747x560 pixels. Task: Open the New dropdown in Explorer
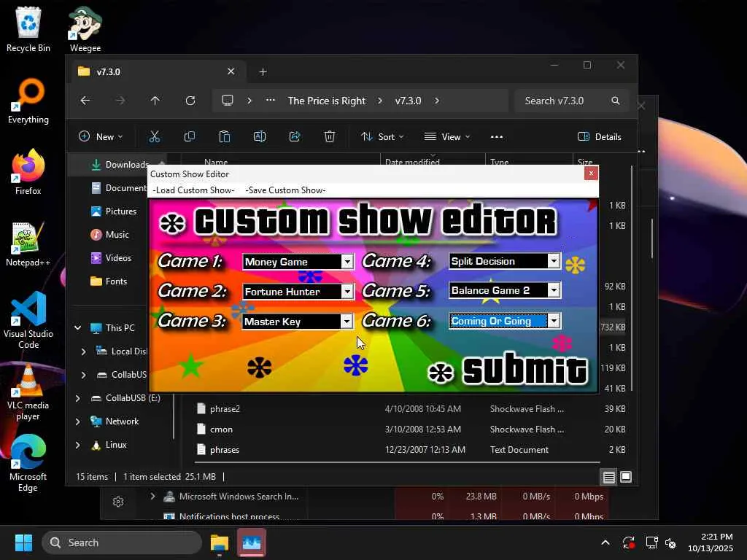click(101, 136)
